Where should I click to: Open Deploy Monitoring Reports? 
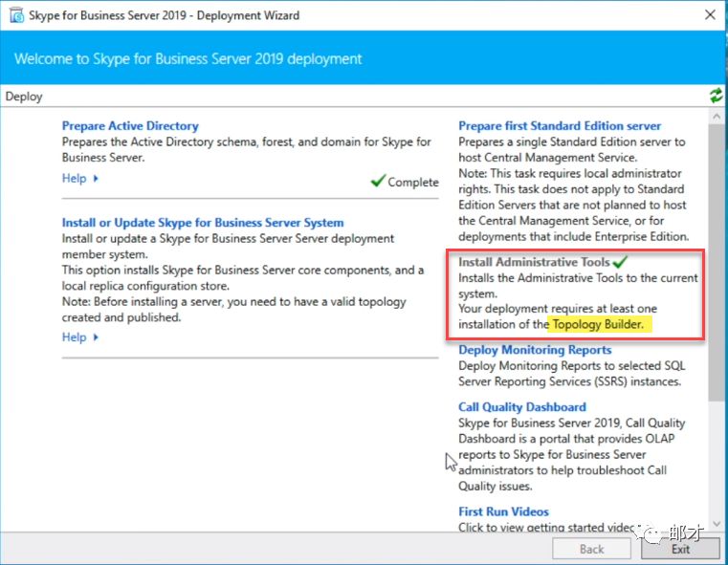tap(535, 350)
